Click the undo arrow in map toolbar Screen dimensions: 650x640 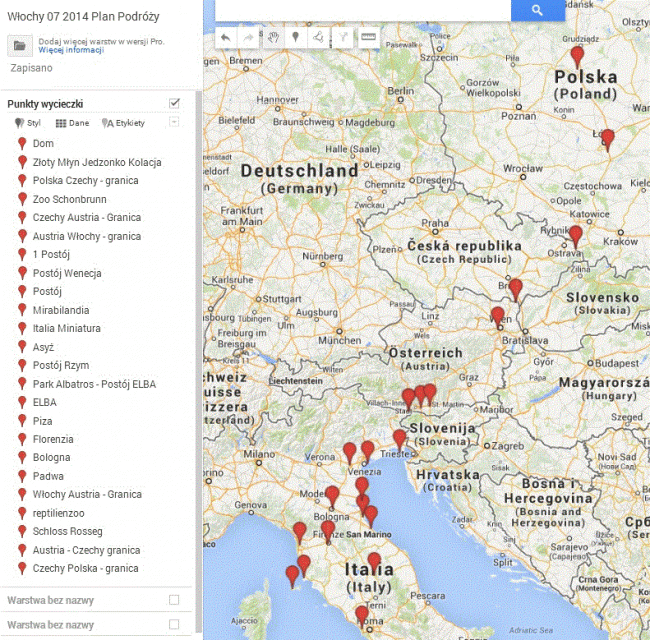(x=226, y=38)
